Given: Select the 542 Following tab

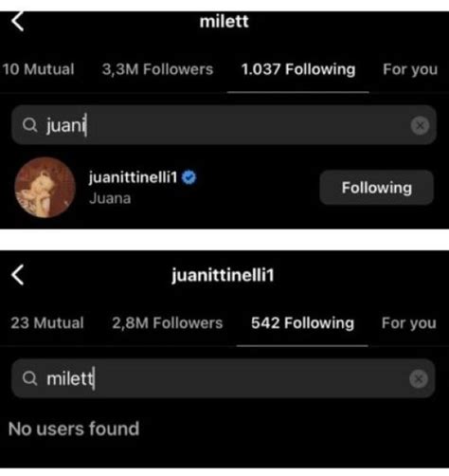Looking at the screenshot, I should tap(302, 323).
